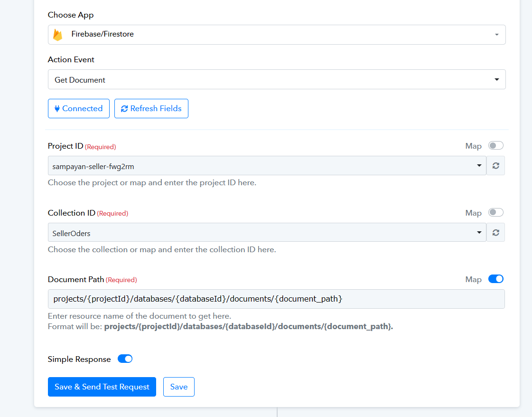Click the refresh icon beside Project ID dropdown
The width and height of the screenshot is (532, 417).
pyautogui.click(x=496, y=166)
